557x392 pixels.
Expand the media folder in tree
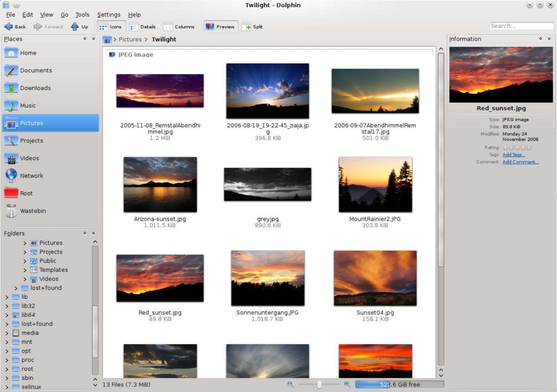coord(6,333)
